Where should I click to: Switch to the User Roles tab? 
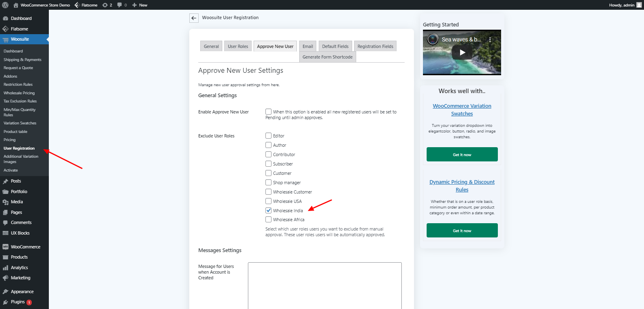238,46
